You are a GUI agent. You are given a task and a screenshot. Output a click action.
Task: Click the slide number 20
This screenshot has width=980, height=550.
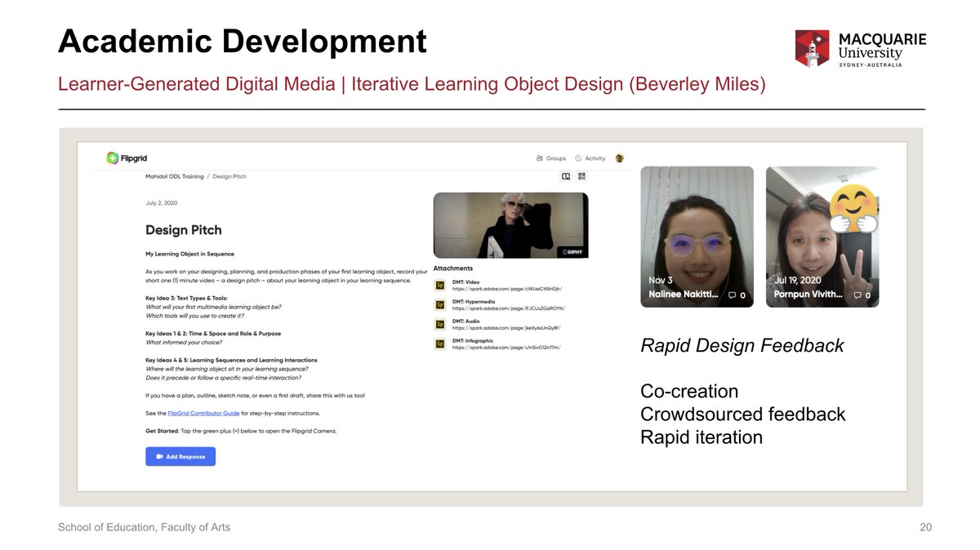click(925, 527)
